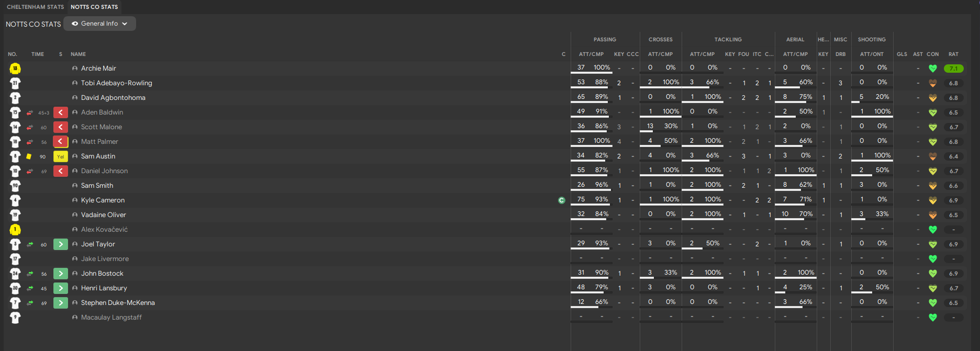
Task: Click the substituted-off arrow for Scott Malone
Action: pos(61,127)
